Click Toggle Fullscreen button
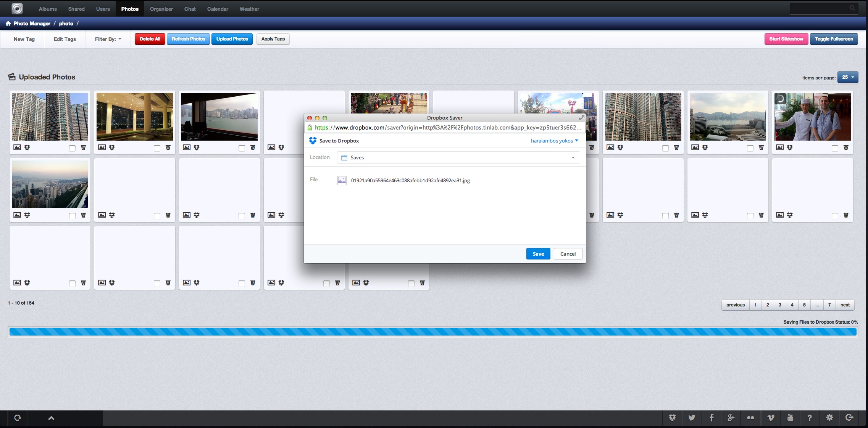 click(x=834, y=39)
